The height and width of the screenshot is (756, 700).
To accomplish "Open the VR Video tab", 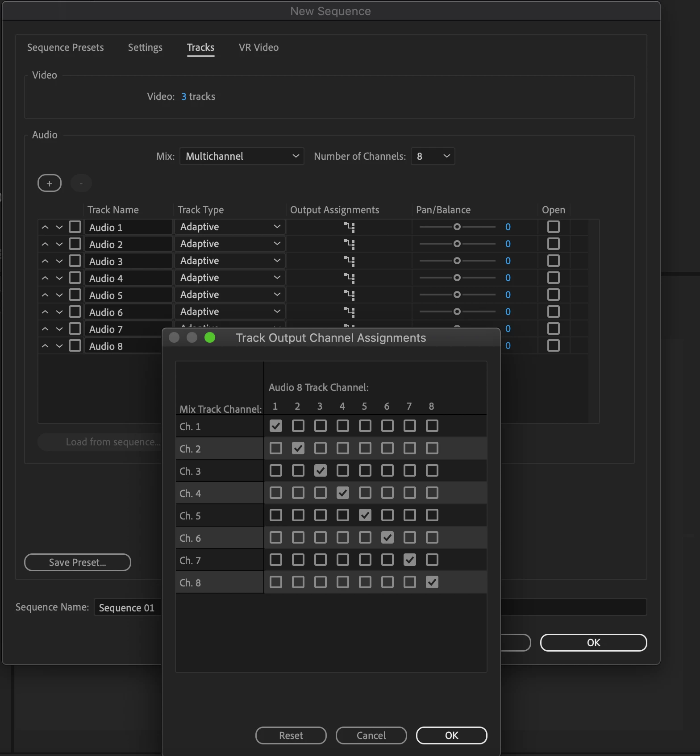I will (x=258, y=47).
